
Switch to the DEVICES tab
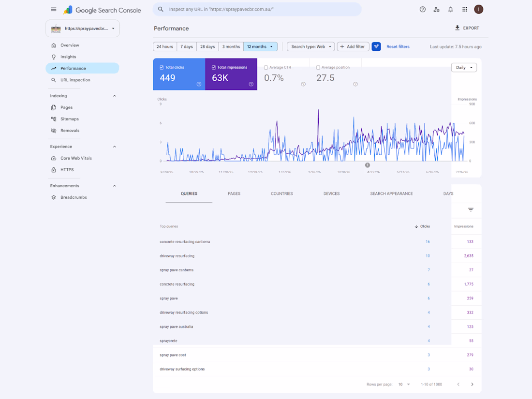331,194
